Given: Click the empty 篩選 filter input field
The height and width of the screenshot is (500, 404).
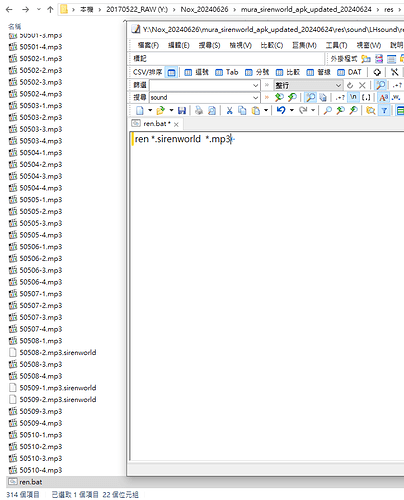Looking at the screenshot, I should click(204, 85).
